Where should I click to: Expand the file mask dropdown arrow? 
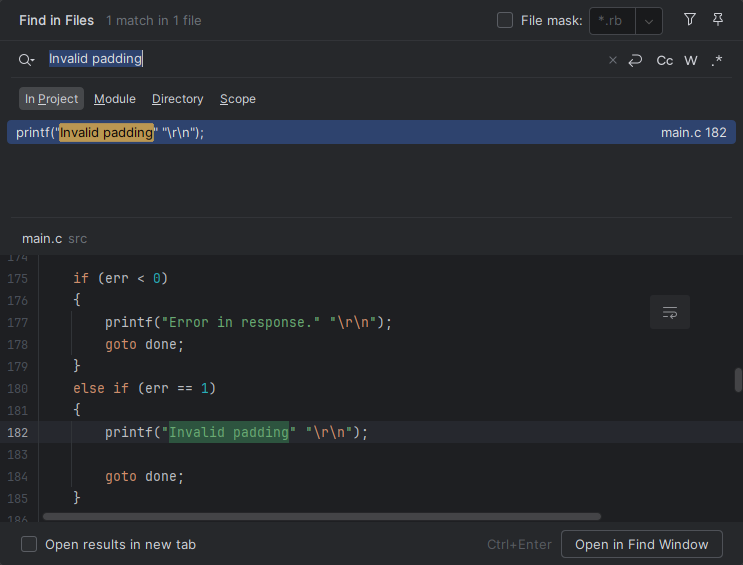click(x=649, y=21)
